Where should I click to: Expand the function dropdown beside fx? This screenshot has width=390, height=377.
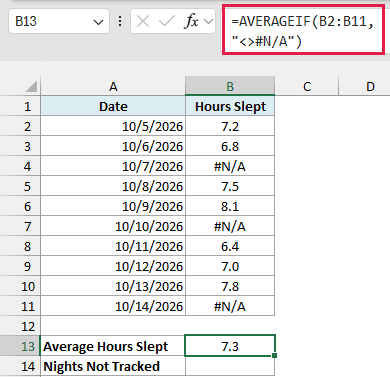tap(209, 22)
